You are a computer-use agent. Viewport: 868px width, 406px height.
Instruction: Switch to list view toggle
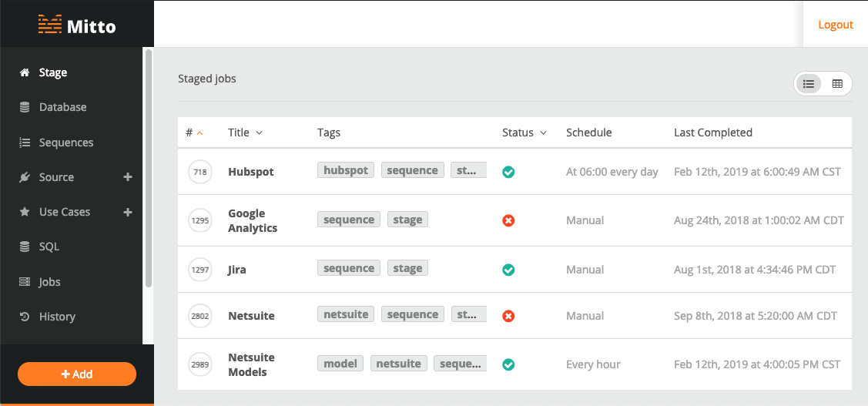tap(809, 84)
